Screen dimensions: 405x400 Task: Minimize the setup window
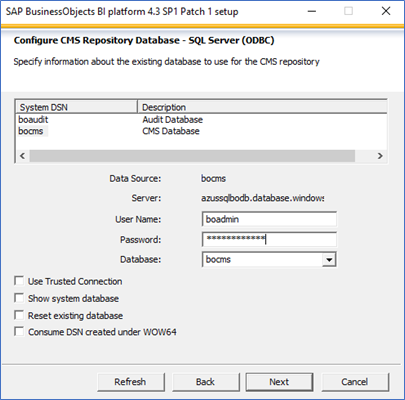pyautogui.click(x=312, y=11)
